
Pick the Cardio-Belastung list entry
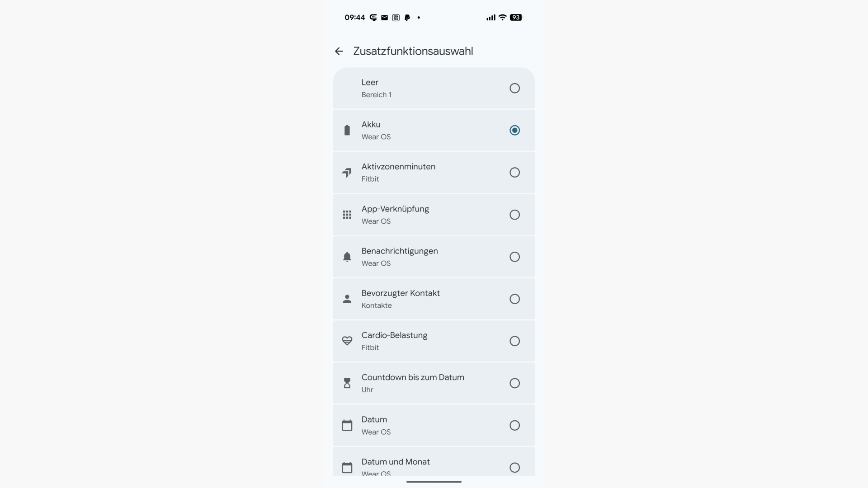pyautogui.click(x=425, y=341)
